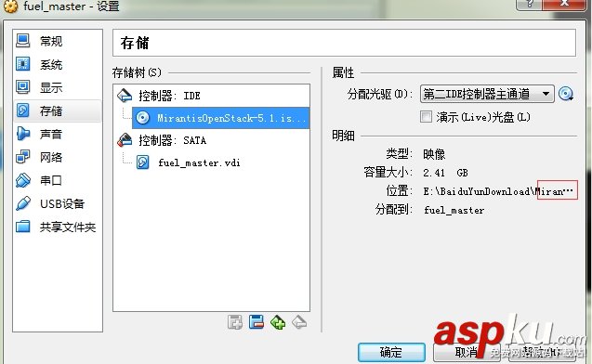The image size is (592, 364).
Task: Click the hard disk icon of fuel_master.vdi
Action: (x=142, y=162)
